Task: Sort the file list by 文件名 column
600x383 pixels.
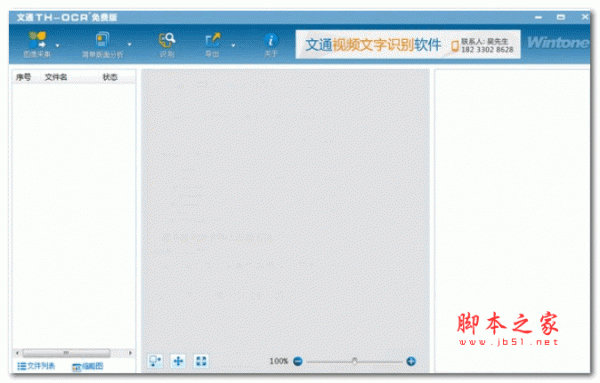Action: 56,77
